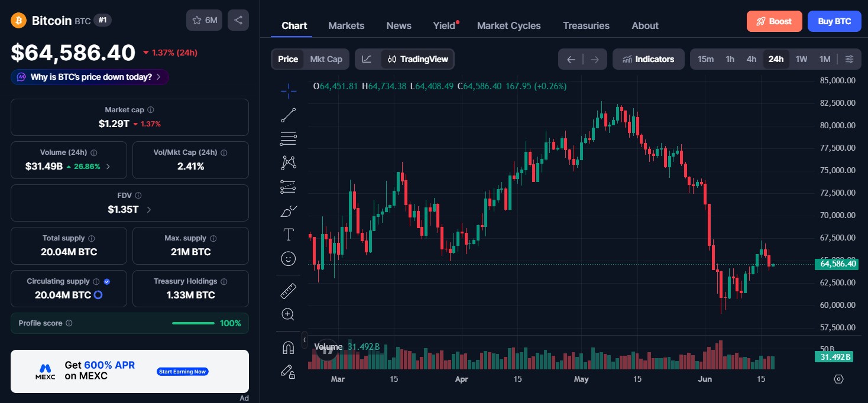Screen dimensions: 868x403
Task: Select the TradingView chart mode
Action: (417, 59)
